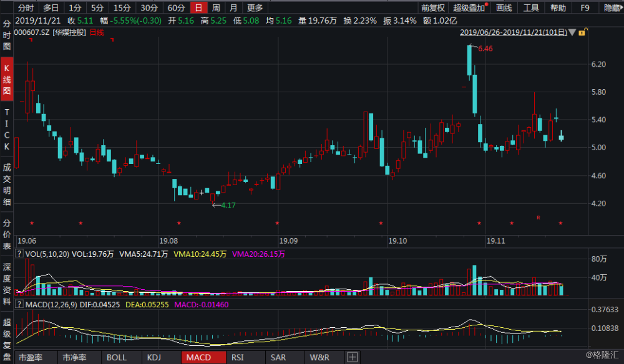This screenshot has width=624, height=364.
Task: Click the 隐藏 hide button
Action: click(612, 7)
